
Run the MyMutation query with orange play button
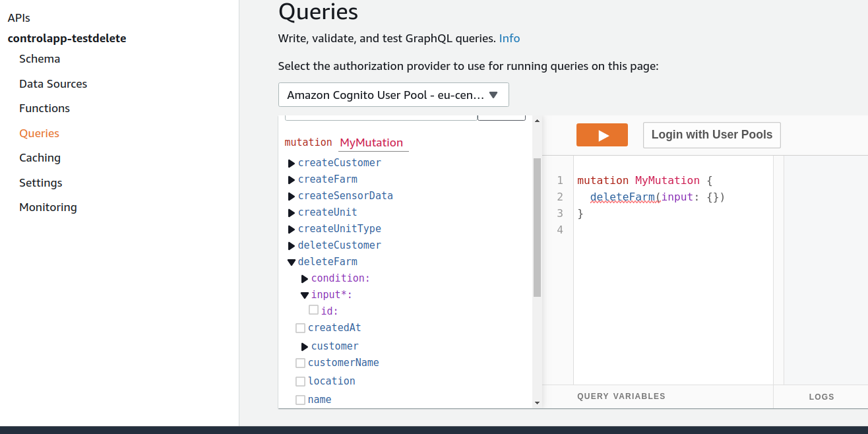(602, 135)
